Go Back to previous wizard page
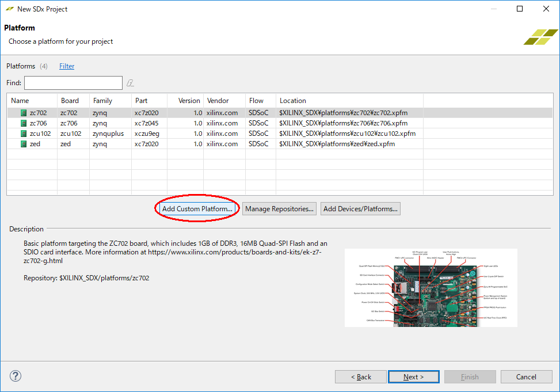Image resolution: width=560 pixels, height=392 pixels. (x=361, y=377)
